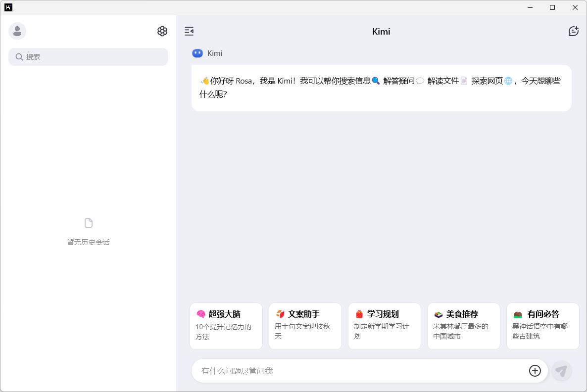Click the plus circle attachment icon
This screenshot has width=587, height=392.
point(535,371)
